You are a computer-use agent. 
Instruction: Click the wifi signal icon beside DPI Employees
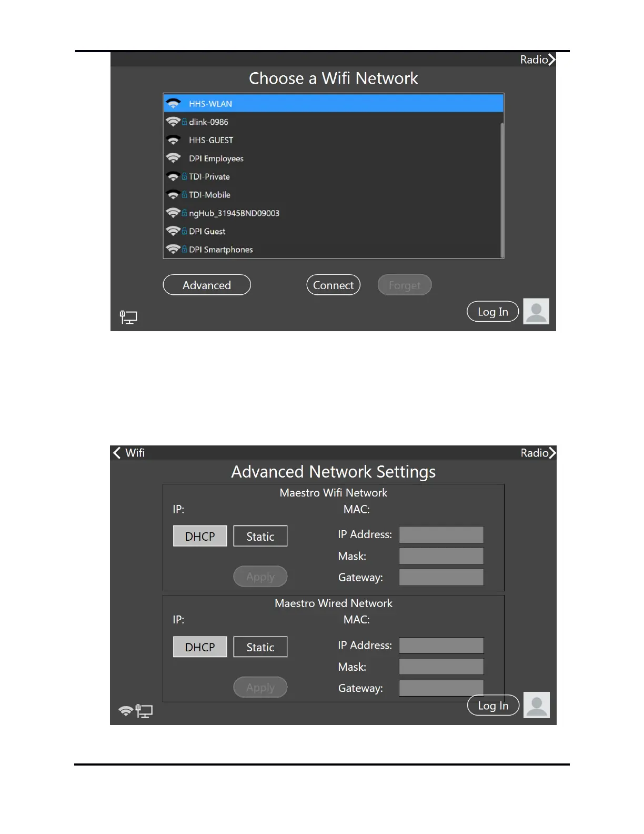point(173,158)
